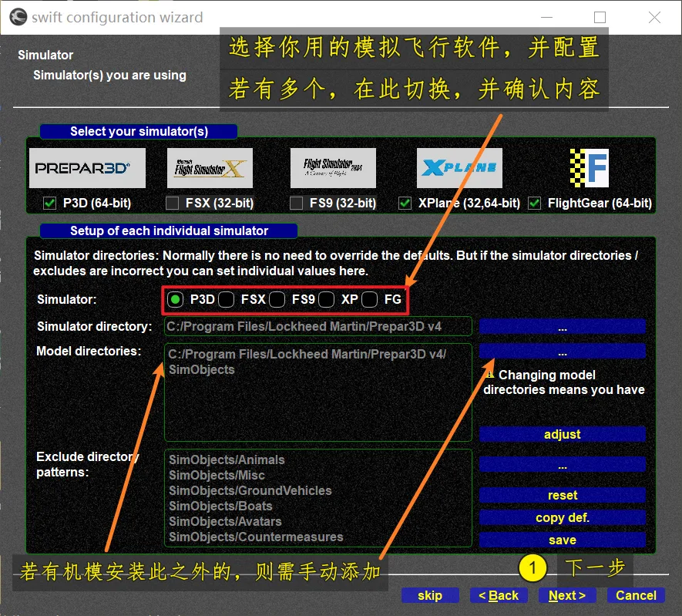Click the 'Setup of each individual simulator' title
This screenshot has height=616, width=682.
pyautogui.click(x=169, y=231)
